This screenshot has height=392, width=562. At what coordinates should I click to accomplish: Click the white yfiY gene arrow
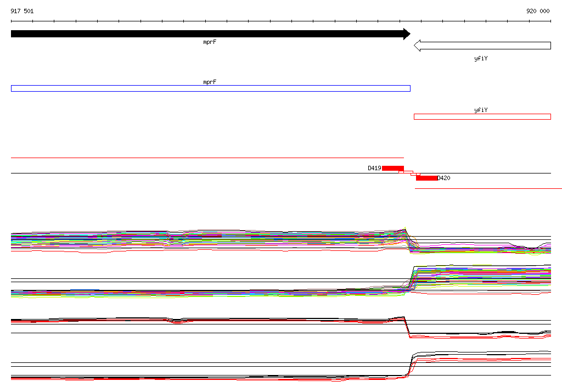click(482, 46)
